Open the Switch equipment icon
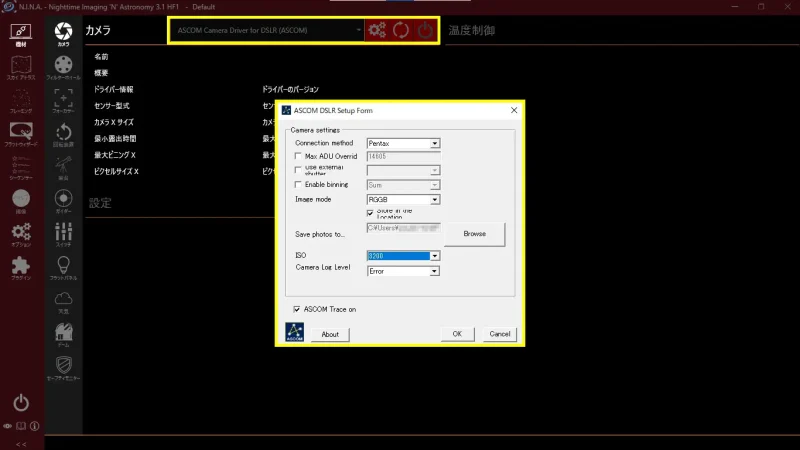The width and height of the screenshot is (800, 450). pos(63,235)
